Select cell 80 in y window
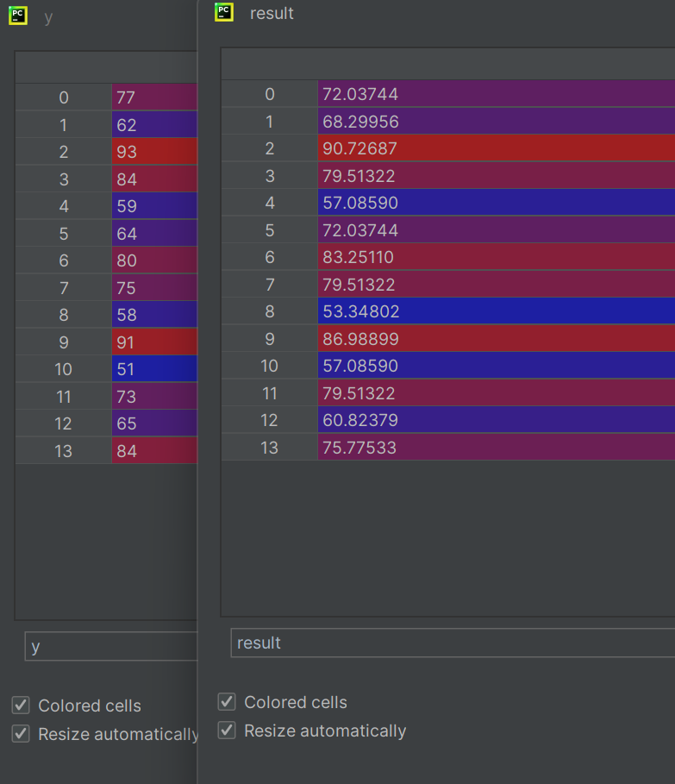The width and height of the screenshot is (675, 784). (x=155, y=260)
